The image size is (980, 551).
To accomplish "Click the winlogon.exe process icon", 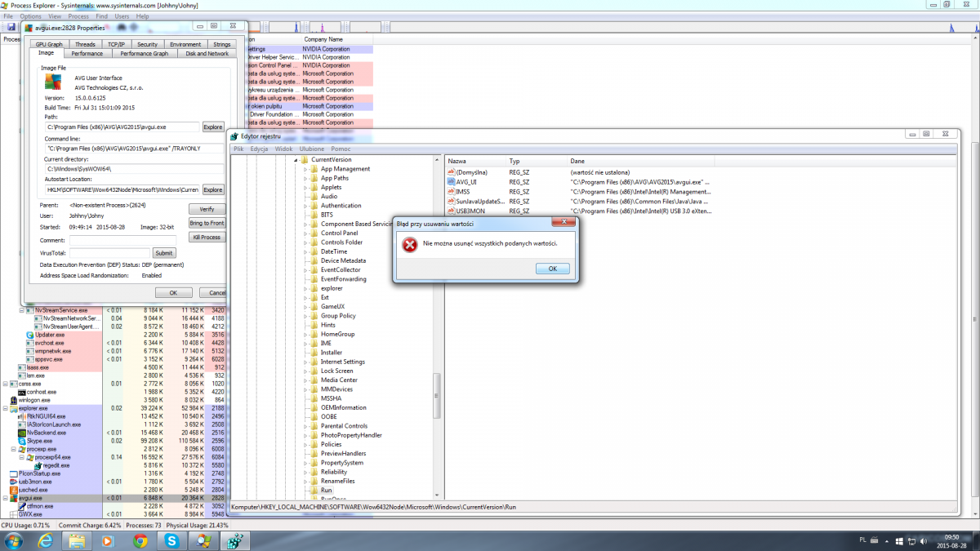I will (14, 400).
